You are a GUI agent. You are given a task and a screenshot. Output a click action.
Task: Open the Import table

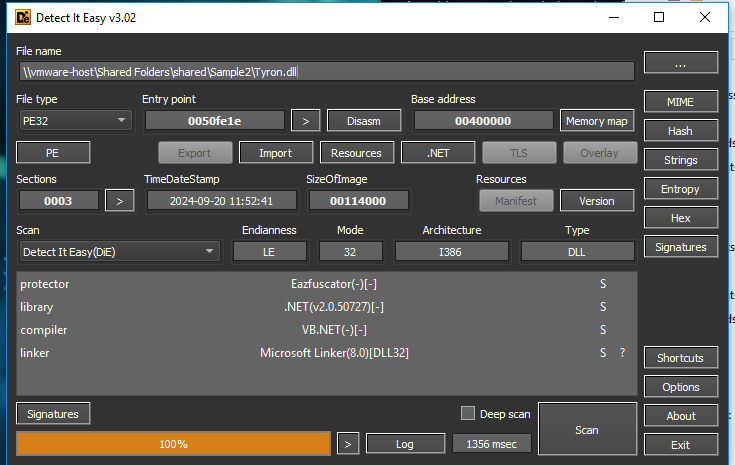coord(276,153)
